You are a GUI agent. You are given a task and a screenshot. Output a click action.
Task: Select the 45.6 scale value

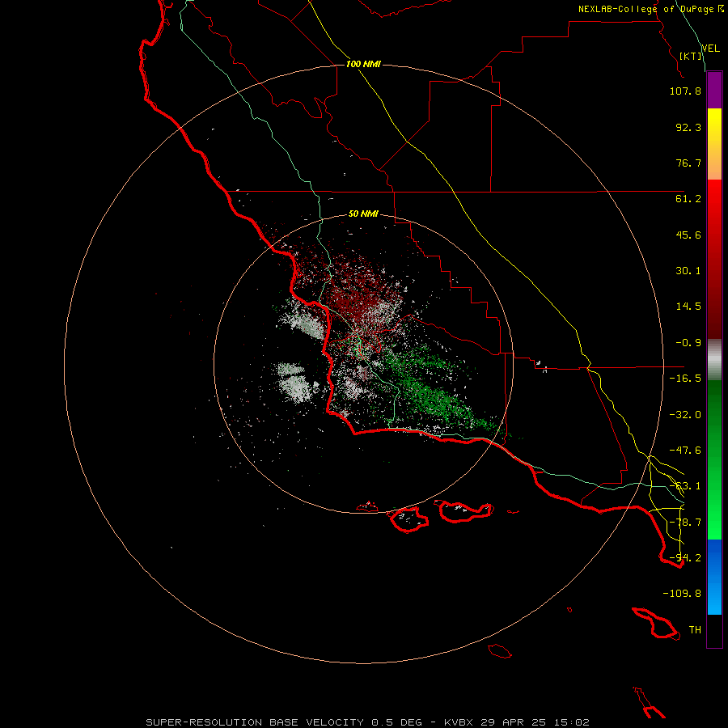[688, 235]
